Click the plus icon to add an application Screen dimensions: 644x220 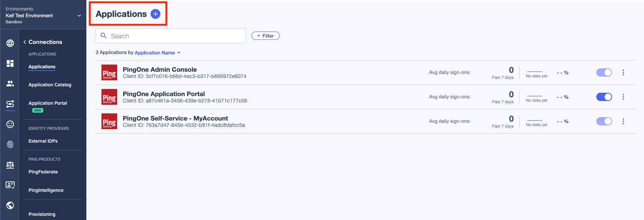coord(155,14)
